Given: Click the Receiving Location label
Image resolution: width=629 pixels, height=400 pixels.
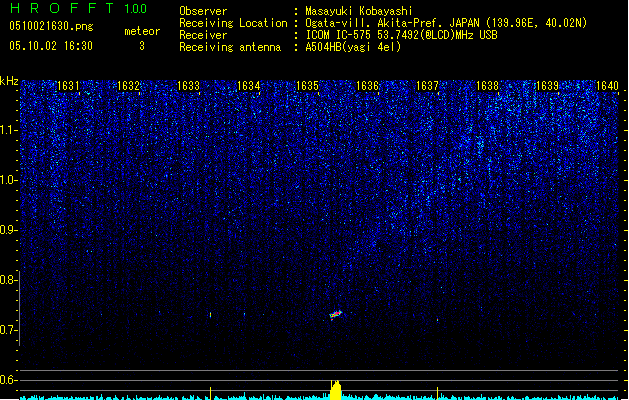Looking at the screenshot, I should click(233, 23).
